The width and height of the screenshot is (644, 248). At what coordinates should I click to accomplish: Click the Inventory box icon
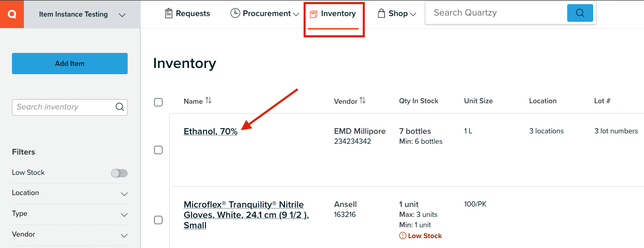tap(313, 14)
